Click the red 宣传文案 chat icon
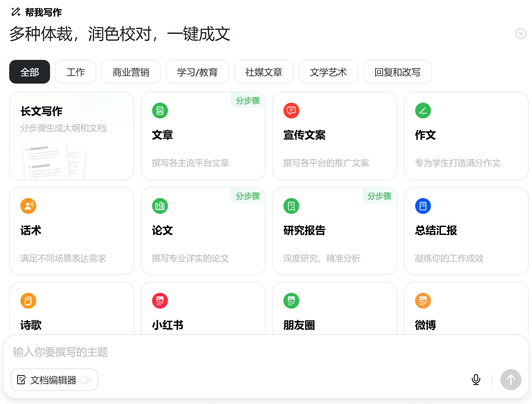Image resolution: width=532 pixels, height=404 pixels. click(x=291, y=111)
